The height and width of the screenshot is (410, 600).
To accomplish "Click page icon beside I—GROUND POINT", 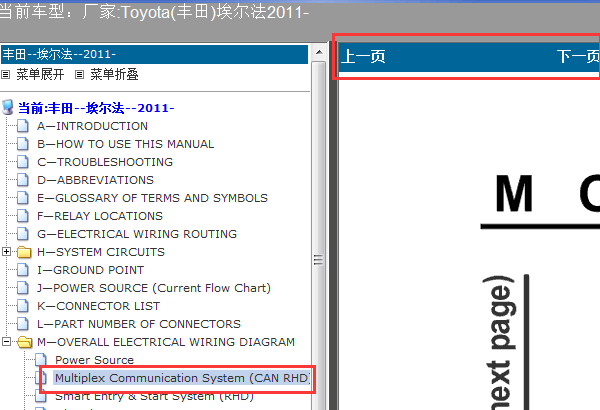I will click(x=23, y=270).
